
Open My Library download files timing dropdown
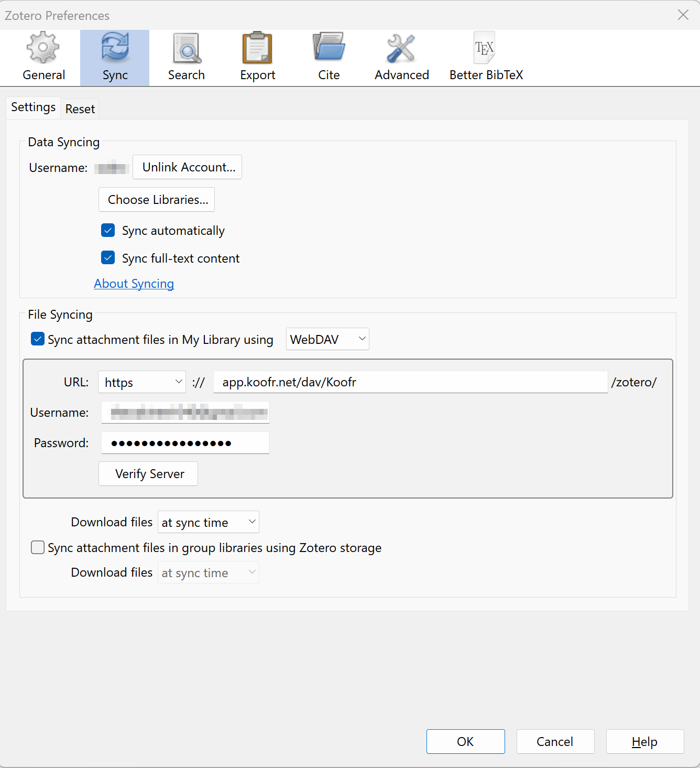pyautogui.click(x=208, y=522)
